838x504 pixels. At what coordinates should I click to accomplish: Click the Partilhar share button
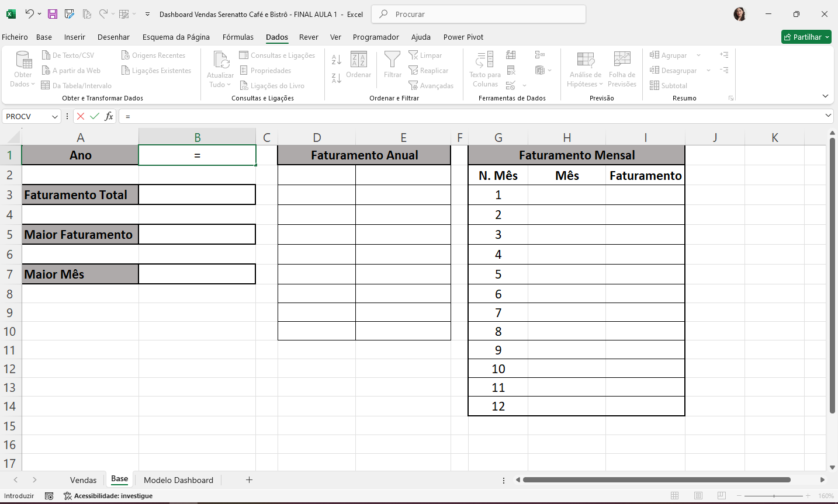point(806,37)
